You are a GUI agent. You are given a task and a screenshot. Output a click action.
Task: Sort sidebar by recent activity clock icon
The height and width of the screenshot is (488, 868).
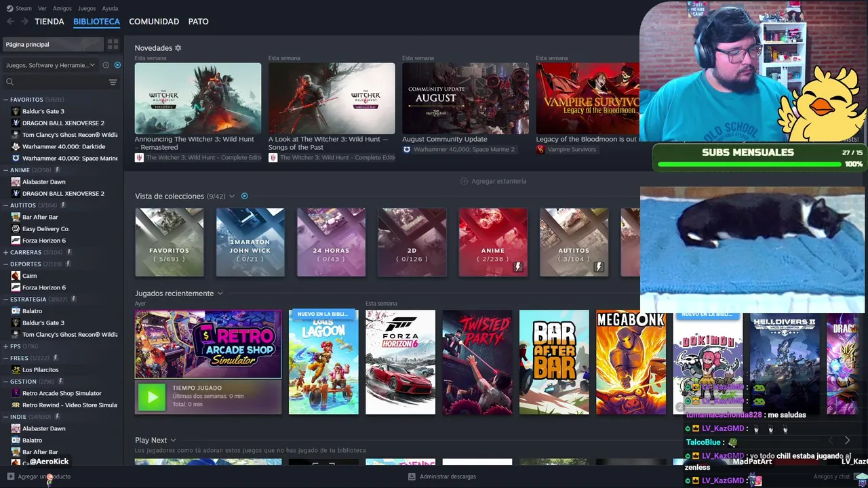point(106,65)
